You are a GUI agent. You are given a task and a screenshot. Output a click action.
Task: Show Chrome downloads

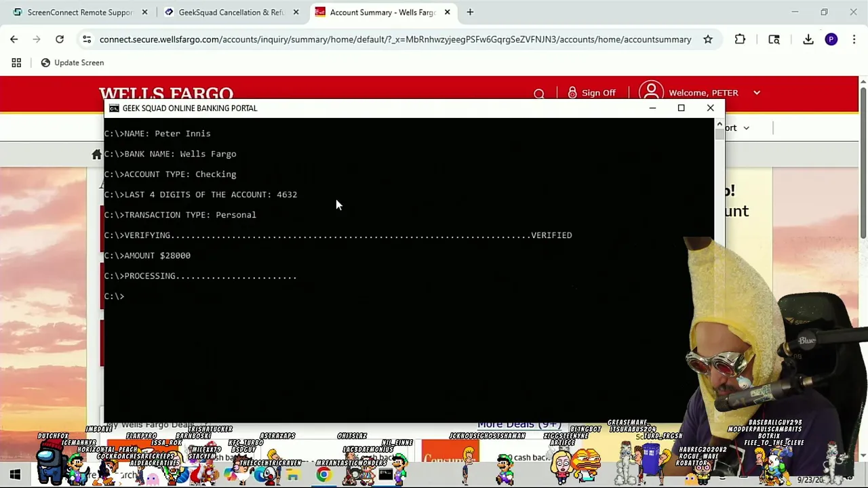point(808,39)
